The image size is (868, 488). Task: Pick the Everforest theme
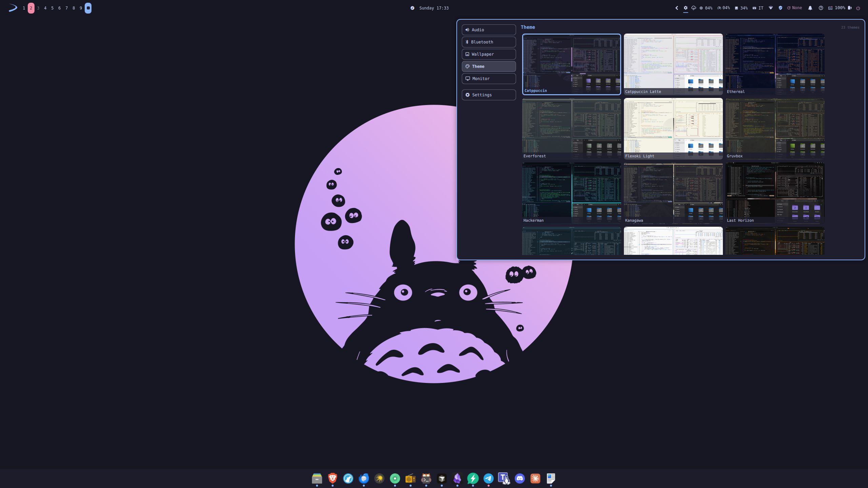(x=571, y=128)
